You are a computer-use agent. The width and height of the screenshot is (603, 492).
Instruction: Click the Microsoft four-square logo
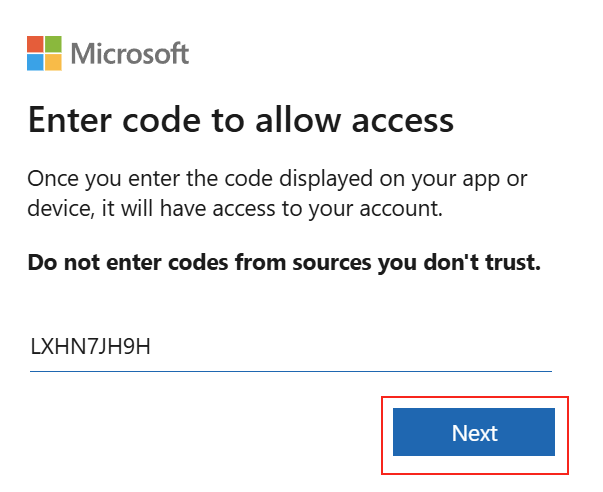(x=44, y=53)
